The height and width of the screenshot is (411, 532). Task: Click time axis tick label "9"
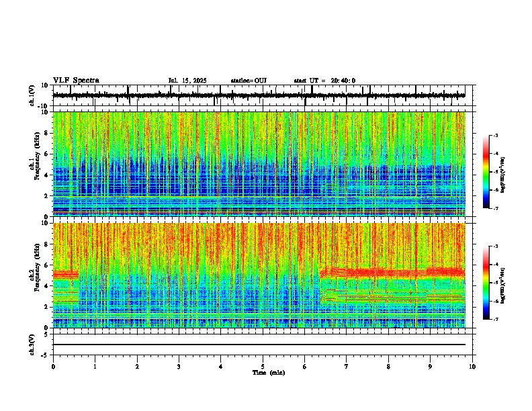point(430,367)
